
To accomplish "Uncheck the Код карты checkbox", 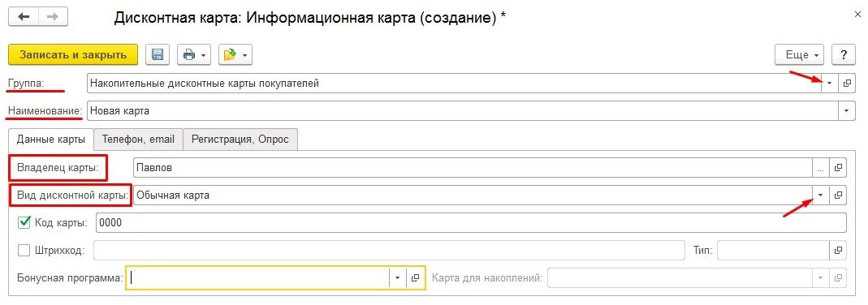I will click(24, 223).
